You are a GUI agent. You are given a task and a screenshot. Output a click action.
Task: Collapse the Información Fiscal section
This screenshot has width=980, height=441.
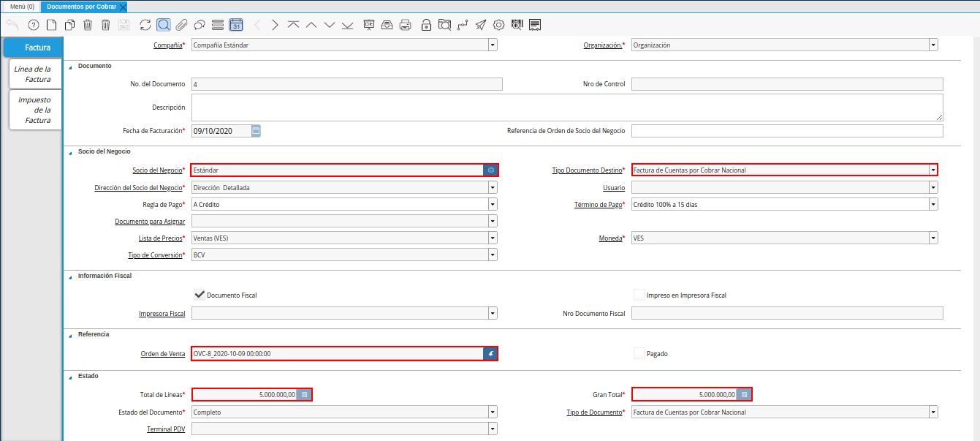(x=71, y=276)
